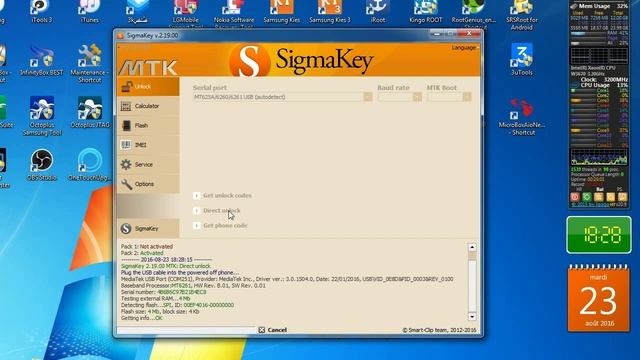This screenshot has height=360, width=640.
Task: Click the orange calendar gadget showing 23
Action: (598, 298)
